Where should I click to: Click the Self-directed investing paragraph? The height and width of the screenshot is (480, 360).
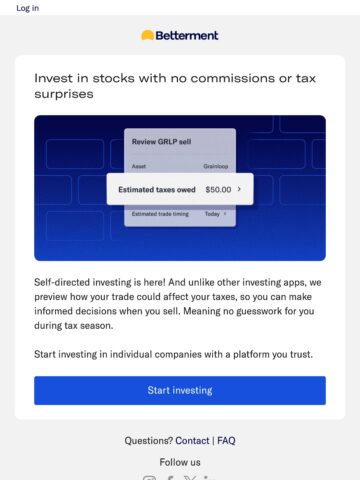[178, 304]
